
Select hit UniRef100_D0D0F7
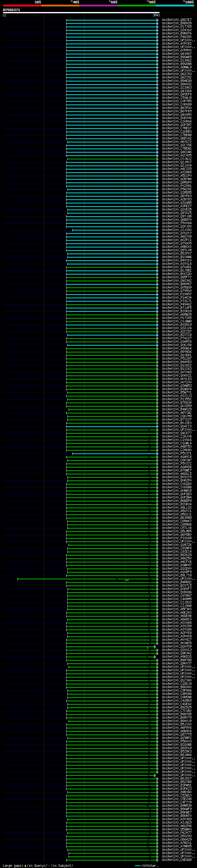(x=177, y=589)
